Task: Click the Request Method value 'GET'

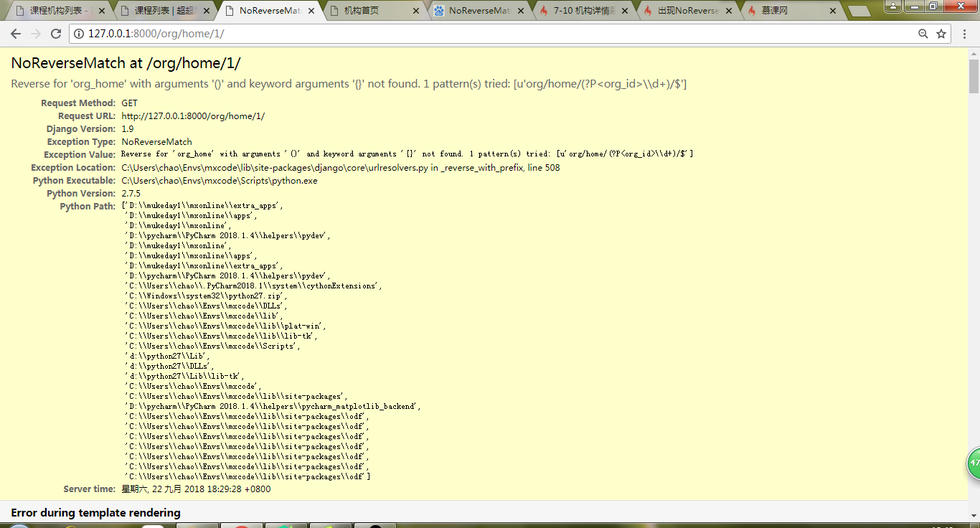Action: tap(129, 103)
